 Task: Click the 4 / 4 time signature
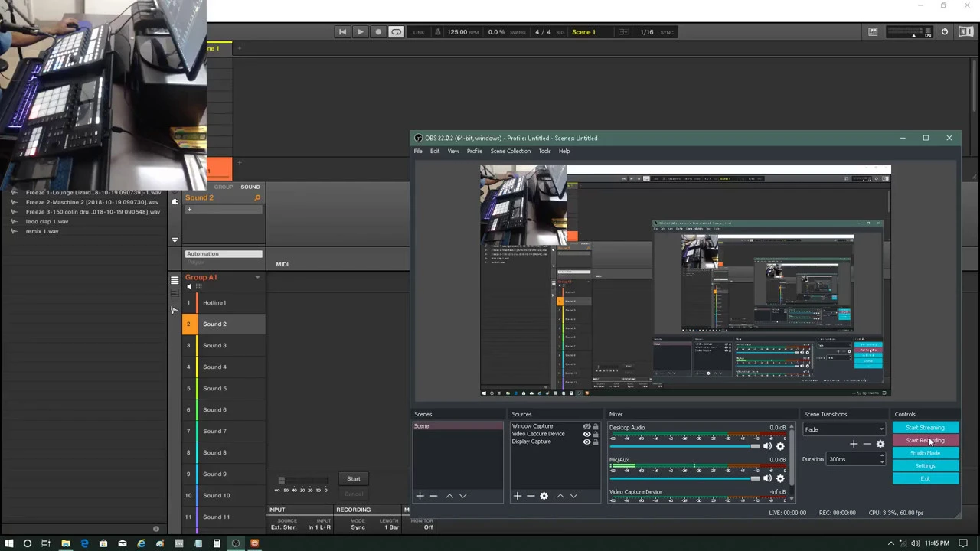tap(543, 32)
